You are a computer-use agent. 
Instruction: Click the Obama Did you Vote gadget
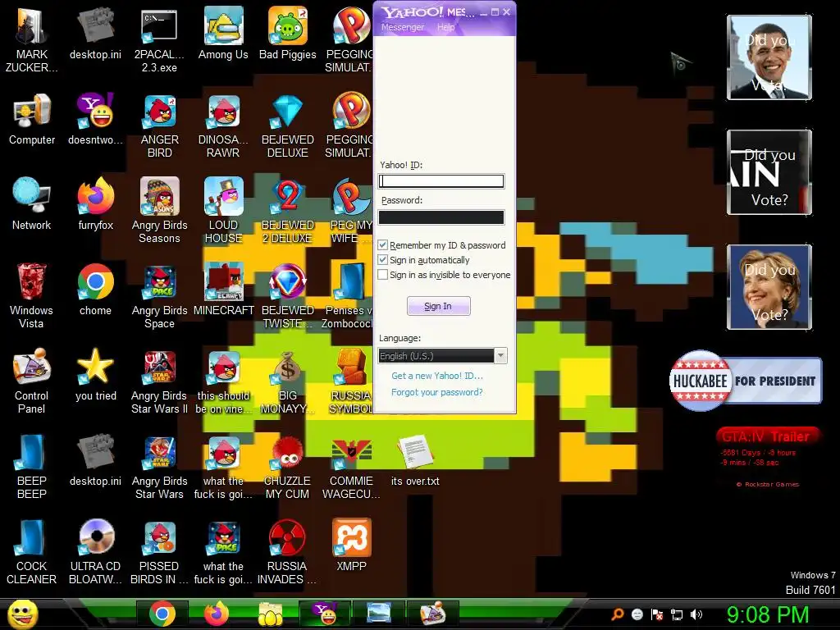(769, 57)
